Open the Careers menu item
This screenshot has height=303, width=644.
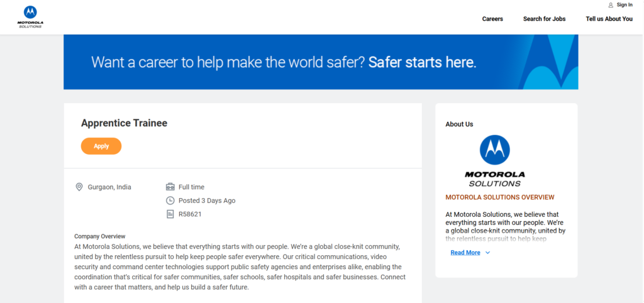[x=492, y=19]
